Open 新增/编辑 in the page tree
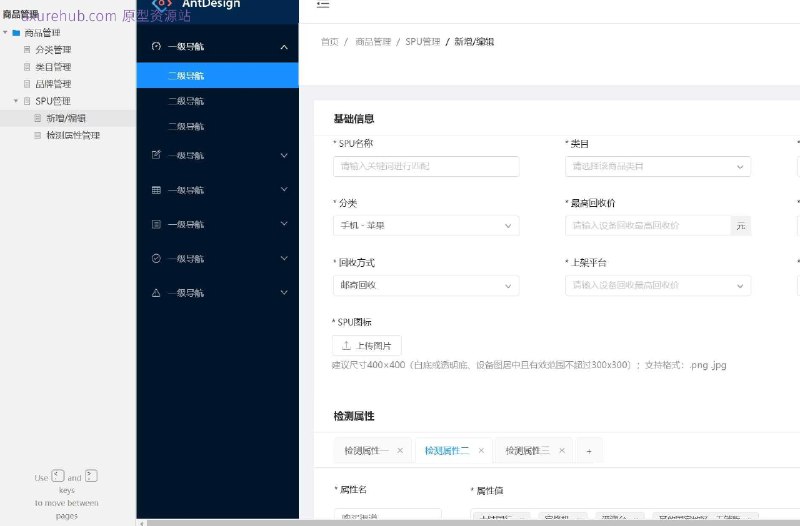The height and width of the screenshot is (526, 800). coord(66,118)
